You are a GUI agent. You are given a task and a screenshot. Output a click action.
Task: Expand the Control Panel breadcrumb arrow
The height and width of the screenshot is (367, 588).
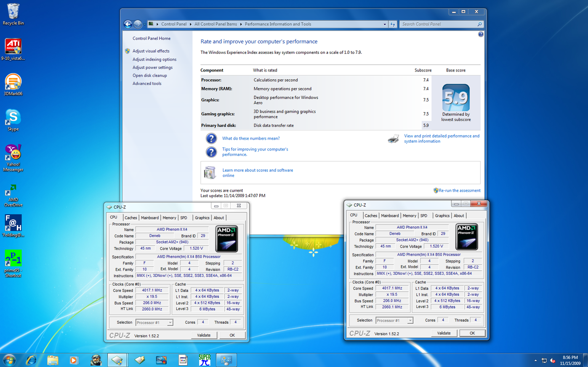pyautogui.click(x=191, y=24)
